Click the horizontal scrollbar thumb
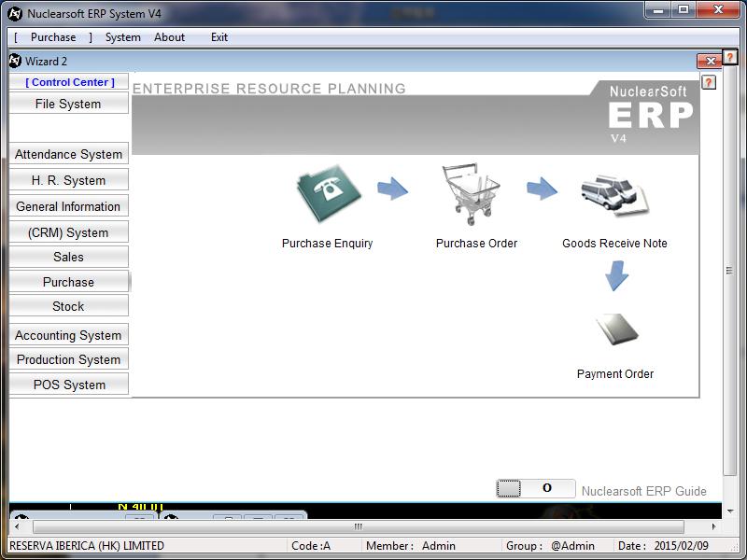 click(x=359, y=526)
